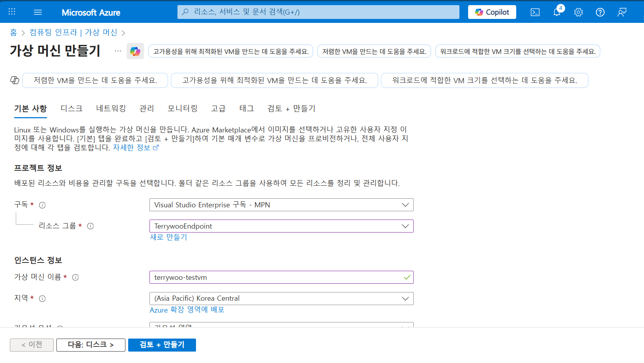Image resolution: width=644 pixels, height=363 pixels.
Task: Switch to the 네트워킹 tab
Action: coord(111,108)
